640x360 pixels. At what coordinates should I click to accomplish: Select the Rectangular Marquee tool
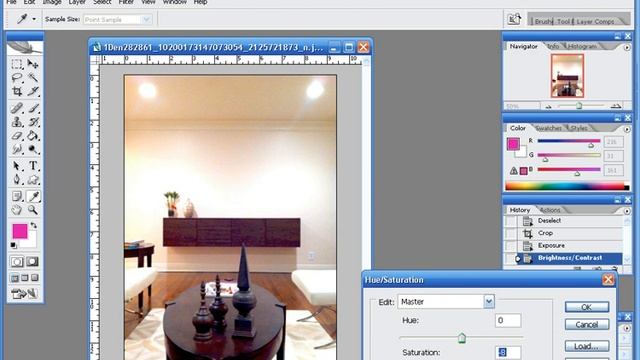pyautogui.click(x=17, y=64)
